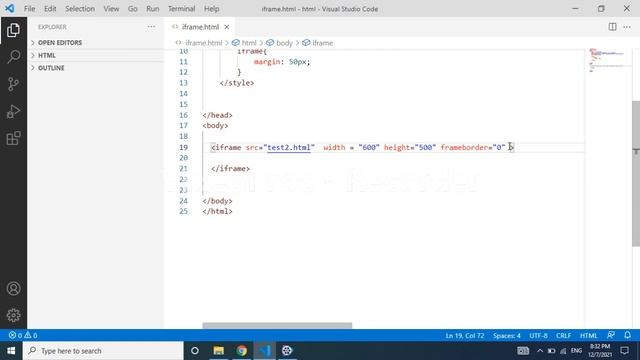The image size is (640, 360).
Task: Open the Terminal menu
Action: [x=182, y=9]
